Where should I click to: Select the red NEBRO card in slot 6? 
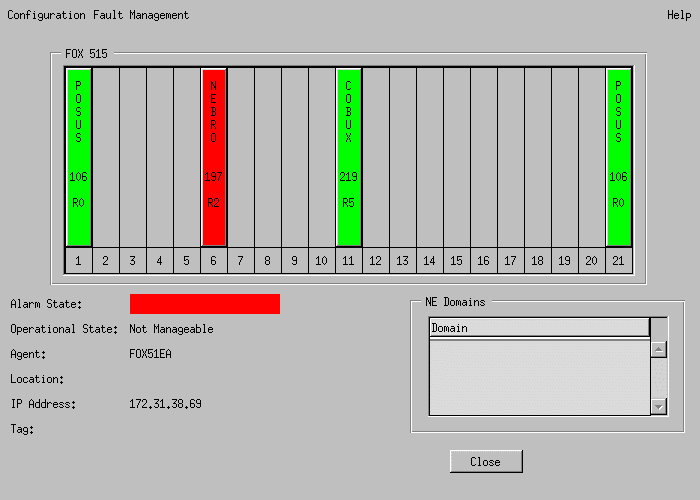pyautogui.click(x=214, y=156)
